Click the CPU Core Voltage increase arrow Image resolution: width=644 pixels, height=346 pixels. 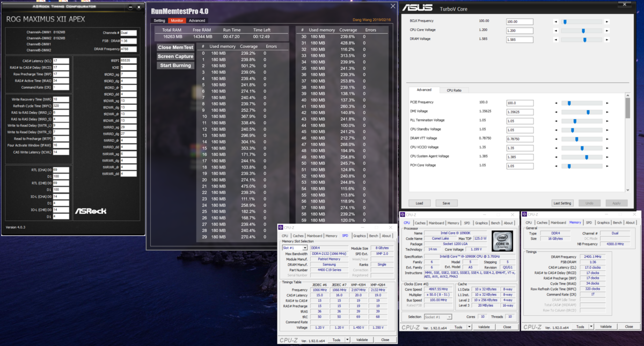pyautogui.click(x=607, y=31)
